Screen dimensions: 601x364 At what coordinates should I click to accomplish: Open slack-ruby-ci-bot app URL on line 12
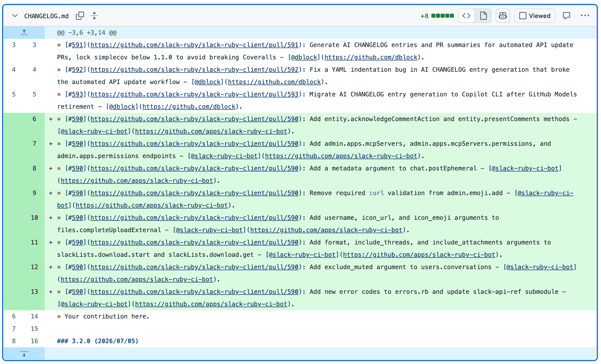[x=137, y=279]
